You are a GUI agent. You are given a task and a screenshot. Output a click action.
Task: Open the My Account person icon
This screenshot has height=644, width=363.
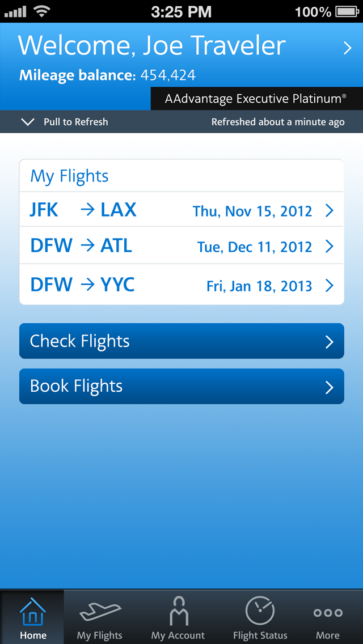(x=178, y=611)
